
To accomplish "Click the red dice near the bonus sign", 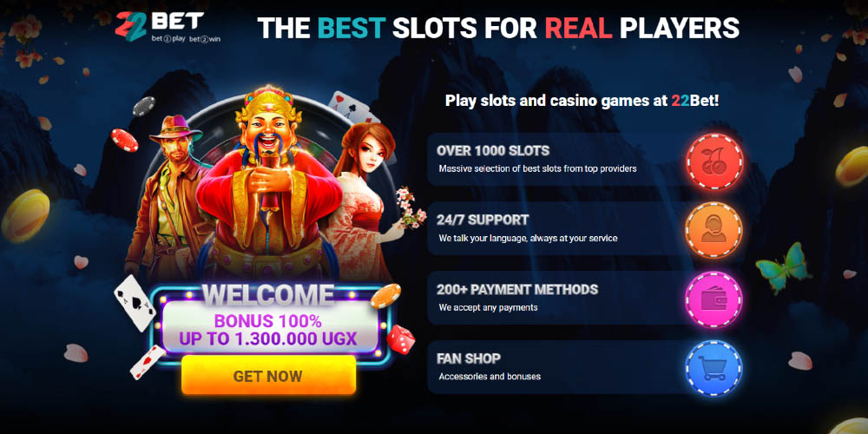I will [x=401, y=339].
